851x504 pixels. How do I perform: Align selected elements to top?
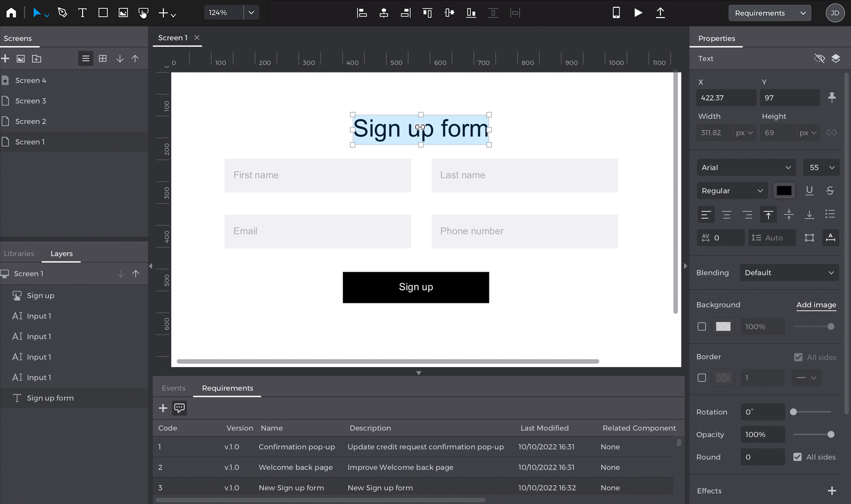(427, 12)
